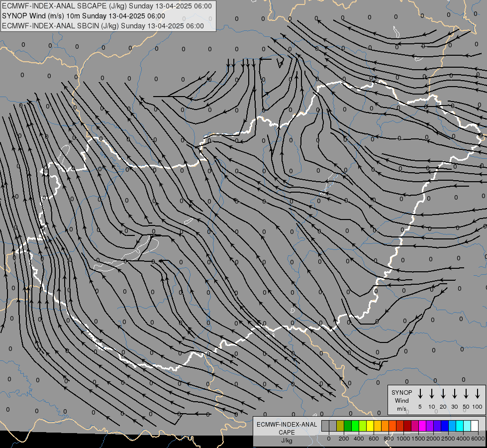The image size is (487, 448).
Task: Pick the light cyan swatch before white
Action: [x=468, y=426]
